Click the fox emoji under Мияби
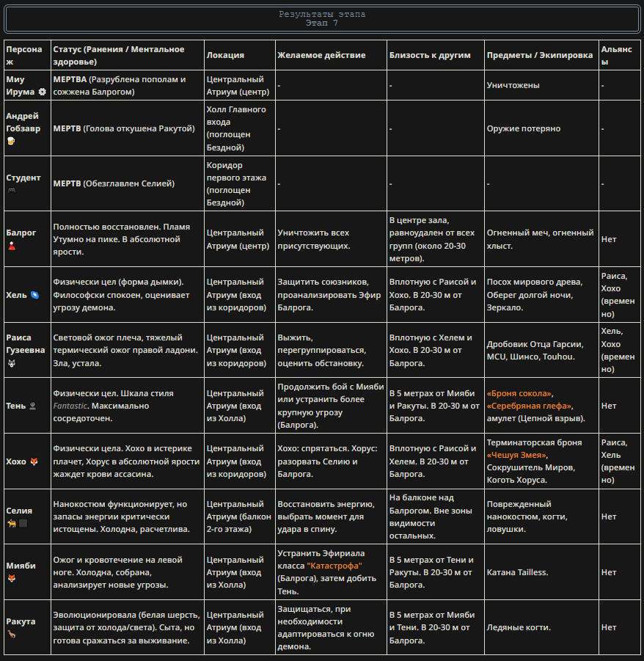 (x=12, y=578)
